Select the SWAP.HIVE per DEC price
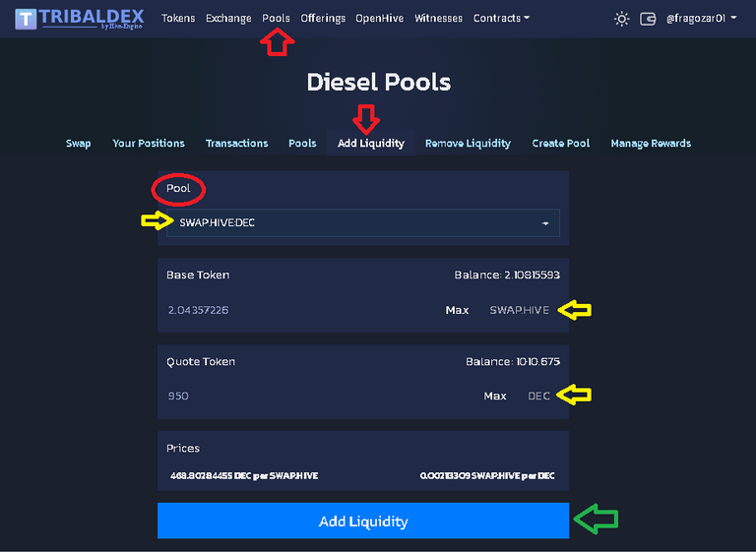The image size is (756, 553). (487, 476)
